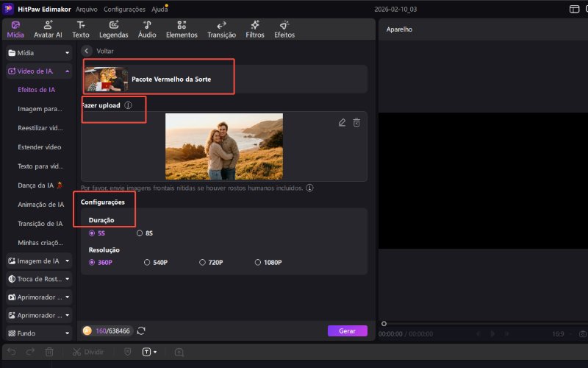
Task: Click the redo arrow in the timeline toolbar
Action: (30, 352)
